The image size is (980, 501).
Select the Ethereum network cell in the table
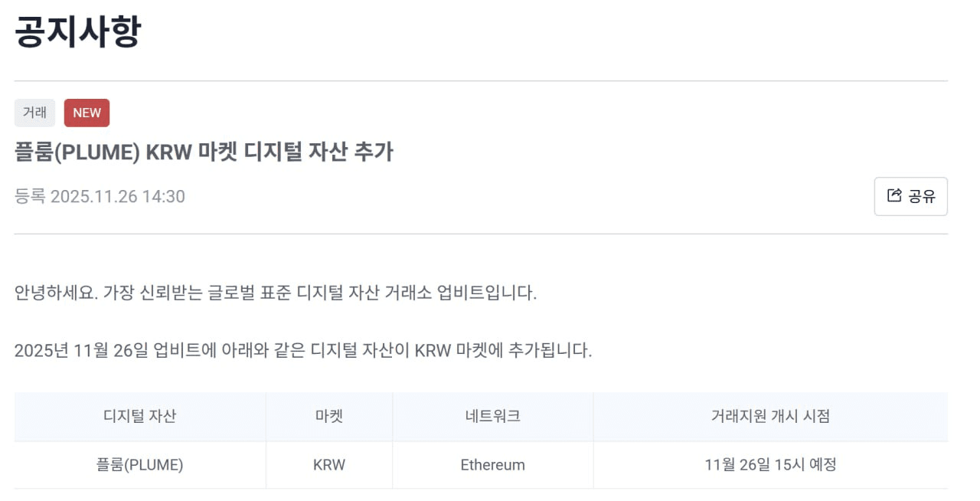[x=492, y=464]
